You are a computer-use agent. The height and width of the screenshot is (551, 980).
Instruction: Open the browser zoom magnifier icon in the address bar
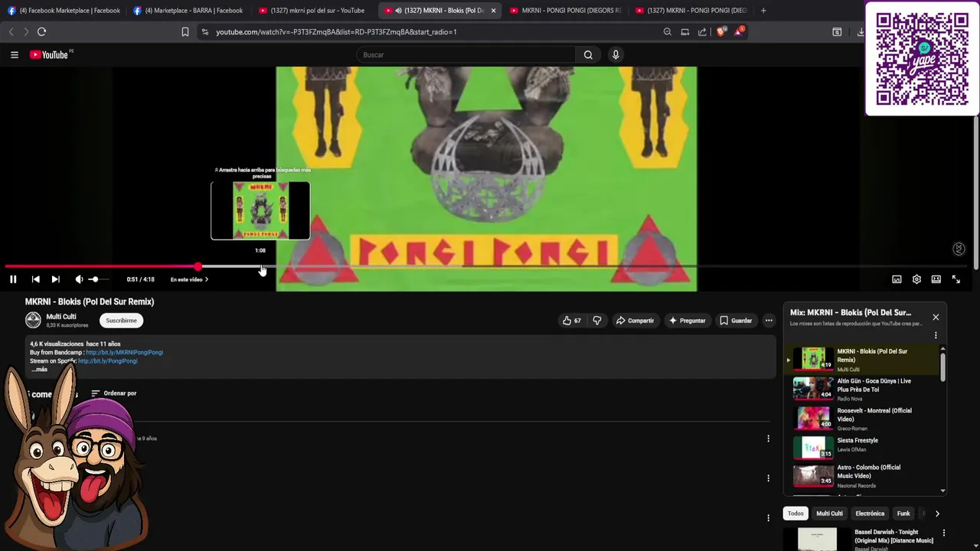tap(667, 31)
